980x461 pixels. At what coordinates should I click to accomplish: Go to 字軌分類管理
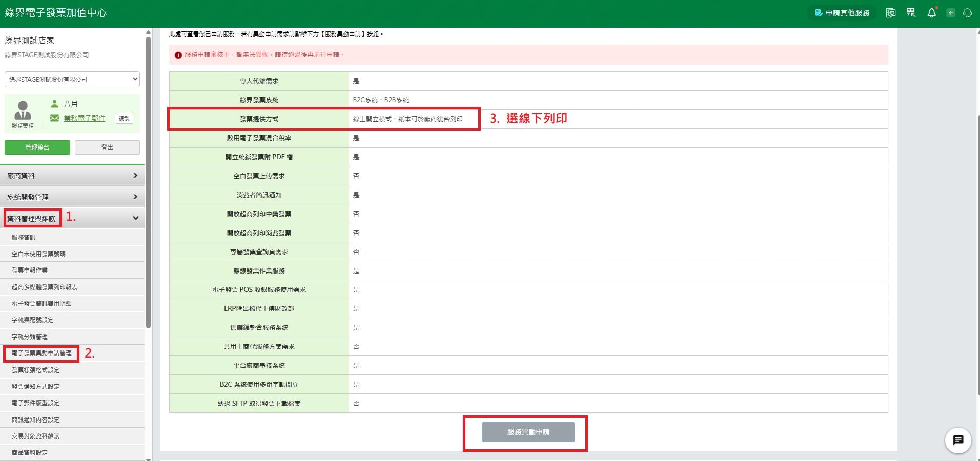point(72,337)
